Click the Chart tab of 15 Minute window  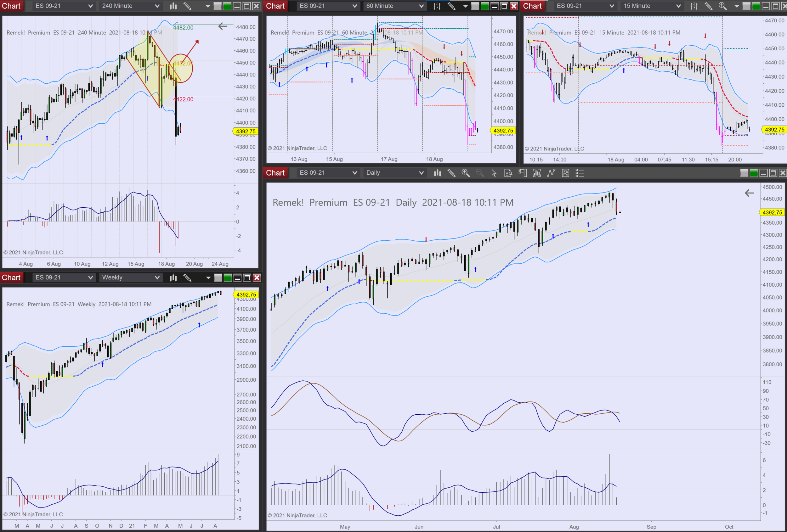[532, 6]
